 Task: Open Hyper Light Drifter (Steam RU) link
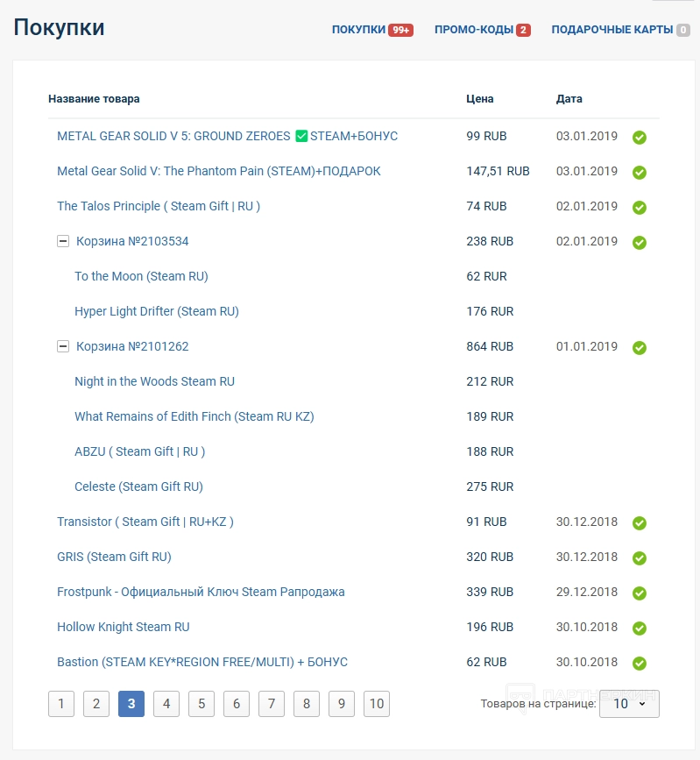(157, 311)
